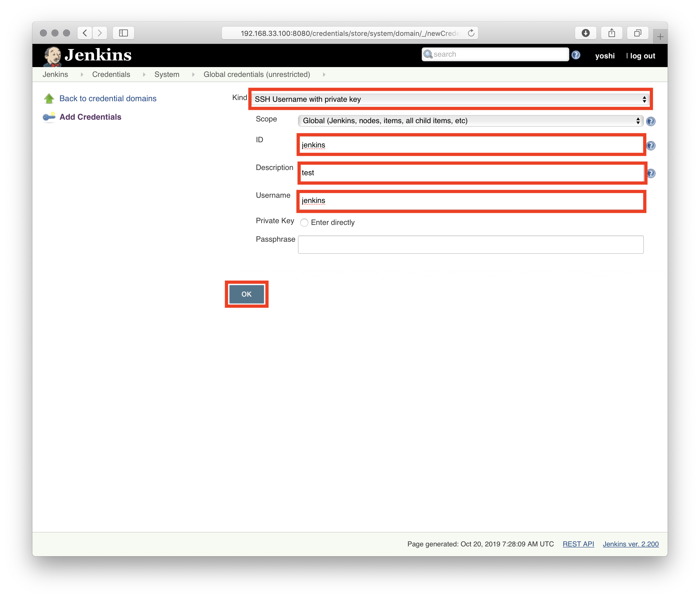Open help for the ID field

651,145
